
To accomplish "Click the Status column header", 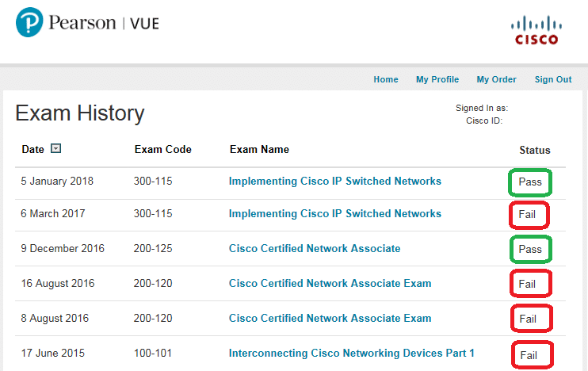I will (x=535, y=151).
